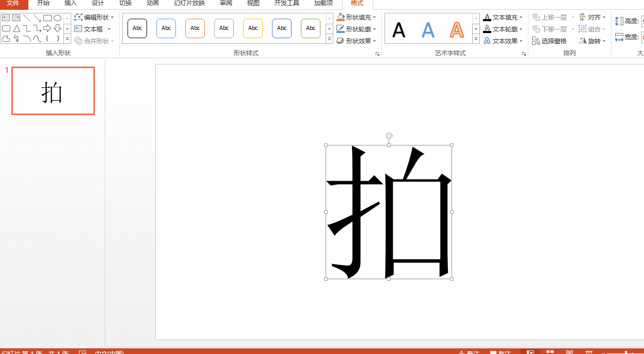Apply the yellow-outlined Abc shape style
The image size is (644, 354).
coord(253,28)
